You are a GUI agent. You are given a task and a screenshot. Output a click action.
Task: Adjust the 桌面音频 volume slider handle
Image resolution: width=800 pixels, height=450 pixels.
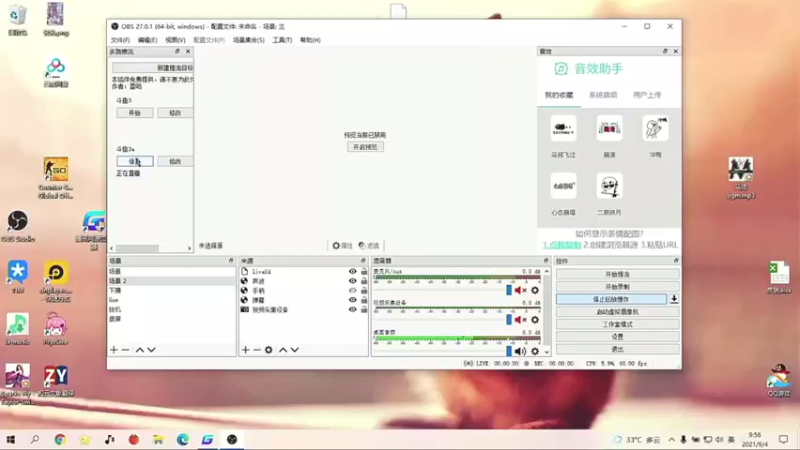tap(509, 351)
